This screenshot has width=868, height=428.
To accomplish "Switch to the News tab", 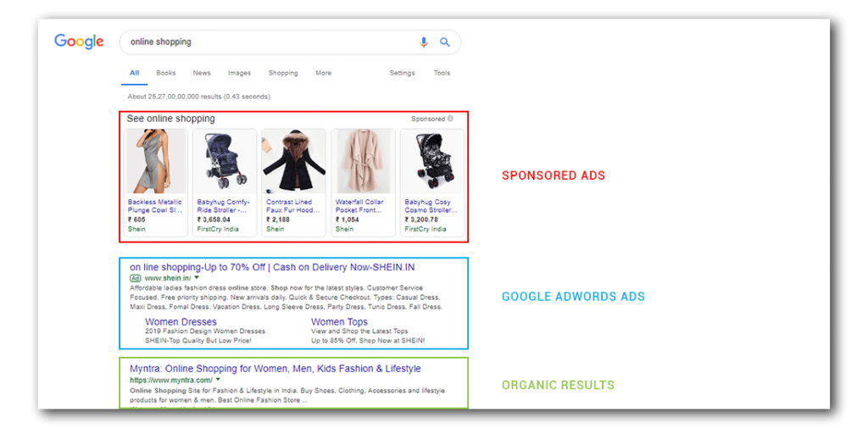I will tap(202, 73).
